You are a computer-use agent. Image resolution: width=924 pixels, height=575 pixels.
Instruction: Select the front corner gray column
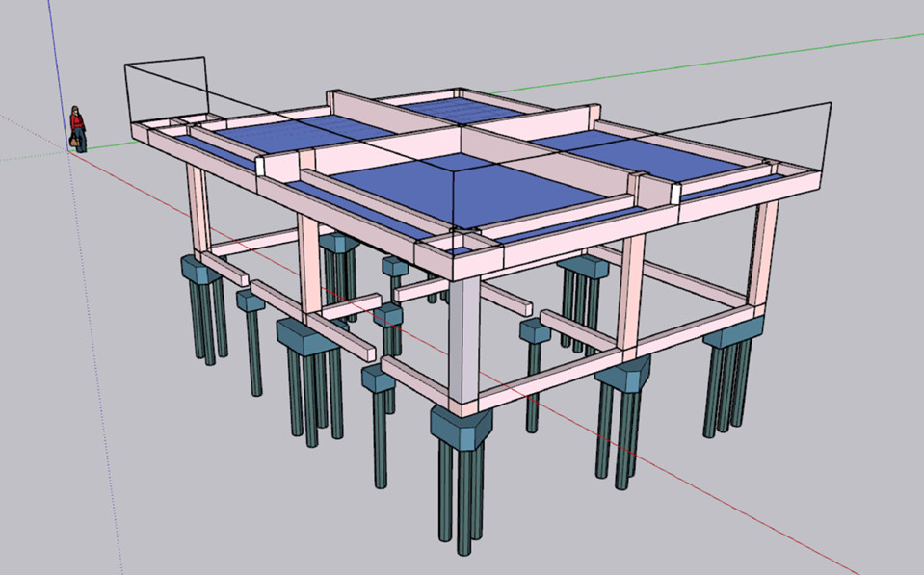point(463,337)
